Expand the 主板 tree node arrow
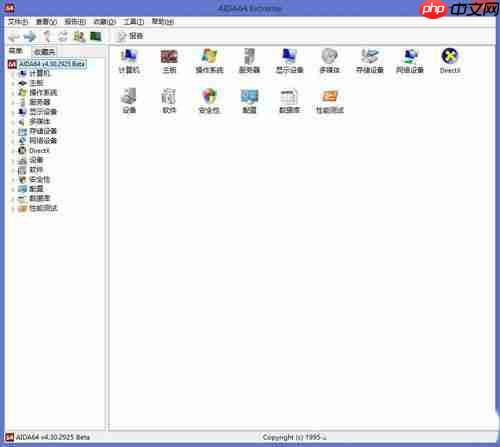Image resolution: width=500 pixels, height=447 pixels. (13, 83)
